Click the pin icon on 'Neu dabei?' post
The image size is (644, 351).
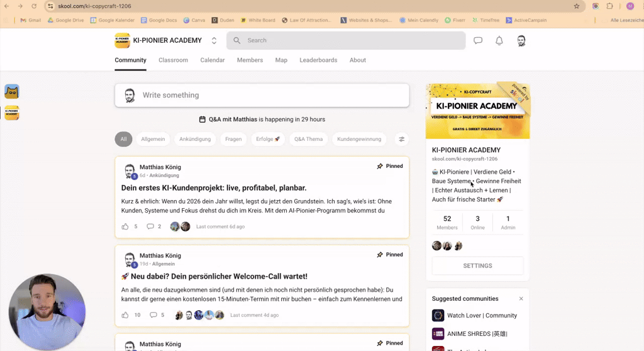380,255
